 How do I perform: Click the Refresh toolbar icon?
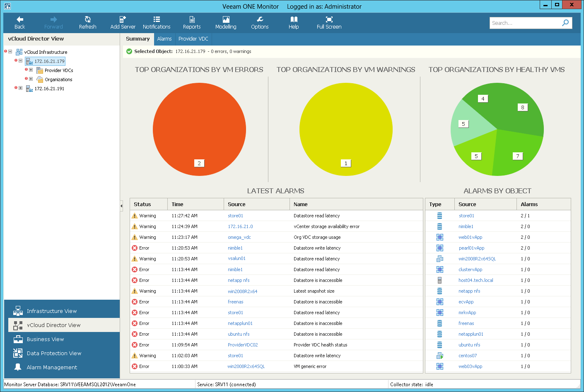click(x=87, y=19)
